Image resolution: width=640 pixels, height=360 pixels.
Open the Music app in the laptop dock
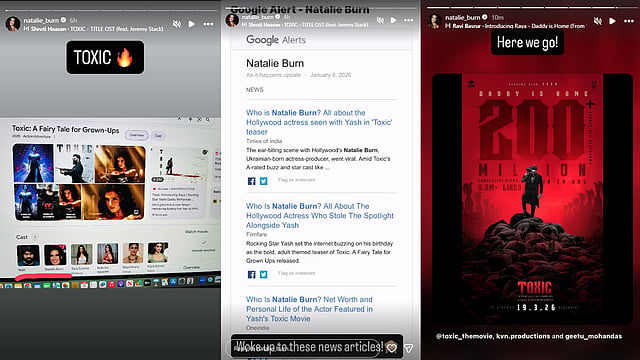click(x=112, y=284)
